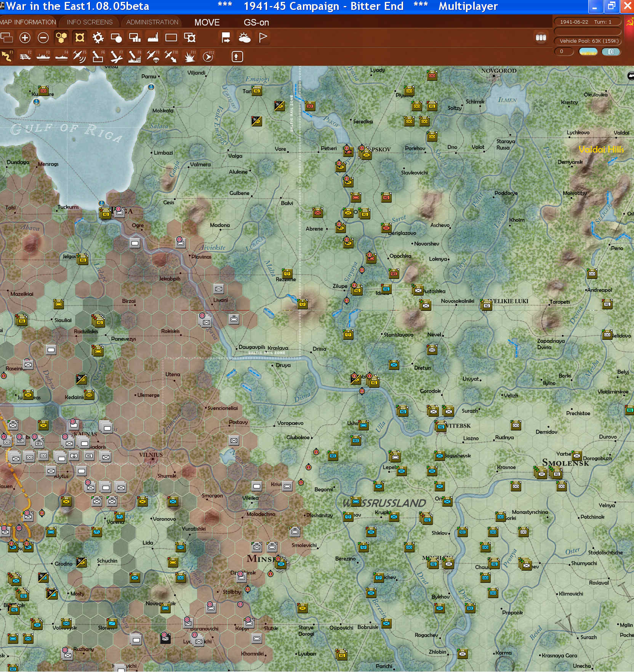634x672 pixels.
Task: Toggle the factory locations map overlay
Action: [x=153, y=37]
